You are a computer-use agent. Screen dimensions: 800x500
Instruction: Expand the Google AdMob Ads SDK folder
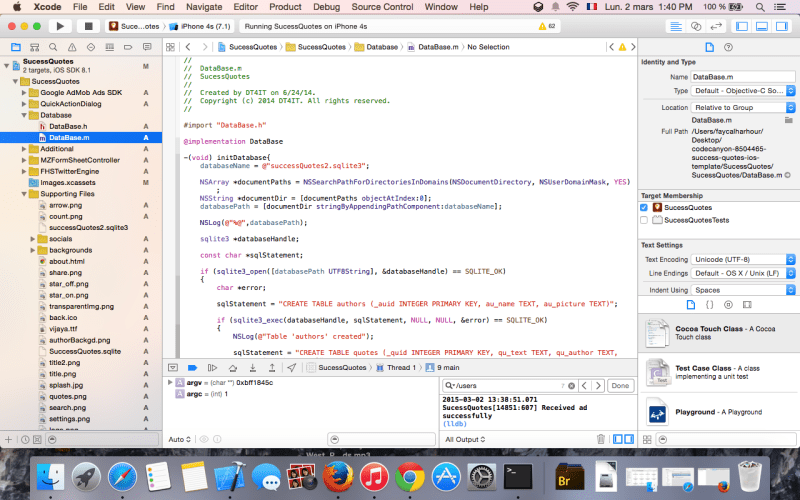[x=24, y=93]
